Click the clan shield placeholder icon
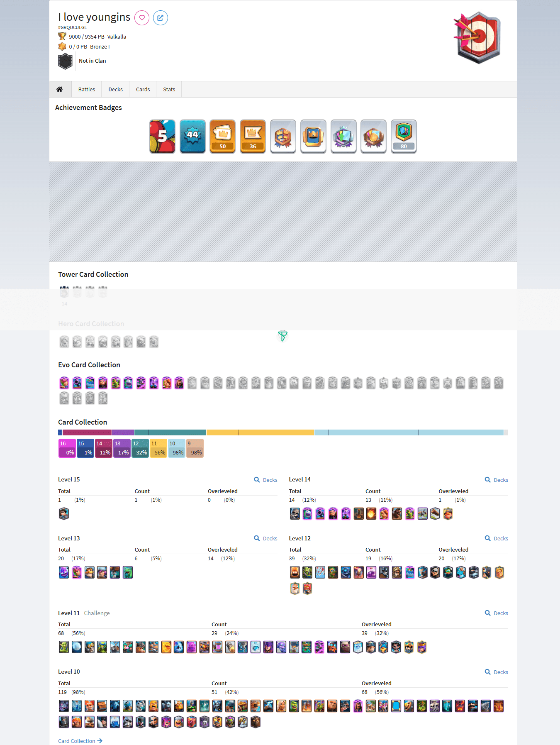Screen dimensions: 560x745 tap(65, 61)
